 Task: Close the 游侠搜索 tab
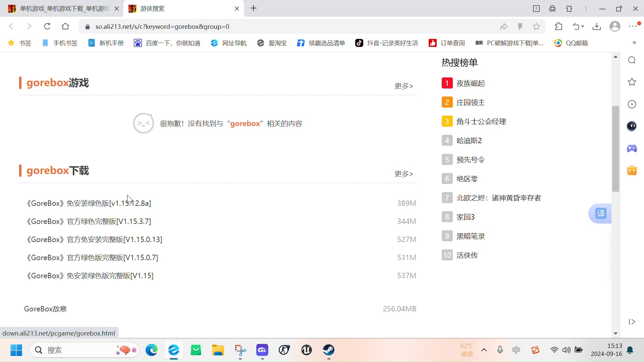[x=237, y=9]
